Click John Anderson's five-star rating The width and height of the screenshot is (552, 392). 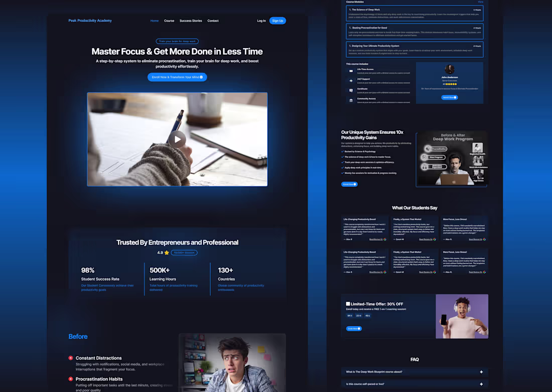click(x=451, y=84)
